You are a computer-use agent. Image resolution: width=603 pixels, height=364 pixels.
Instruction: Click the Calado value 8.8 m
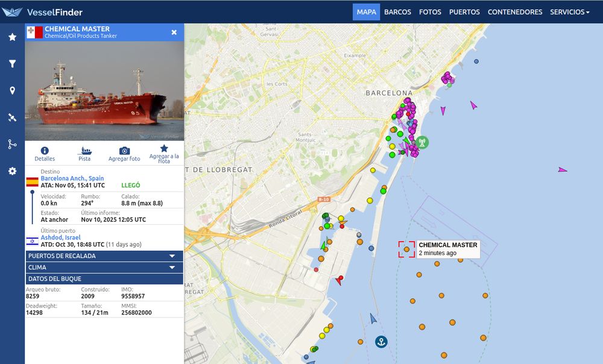(142, 203)
